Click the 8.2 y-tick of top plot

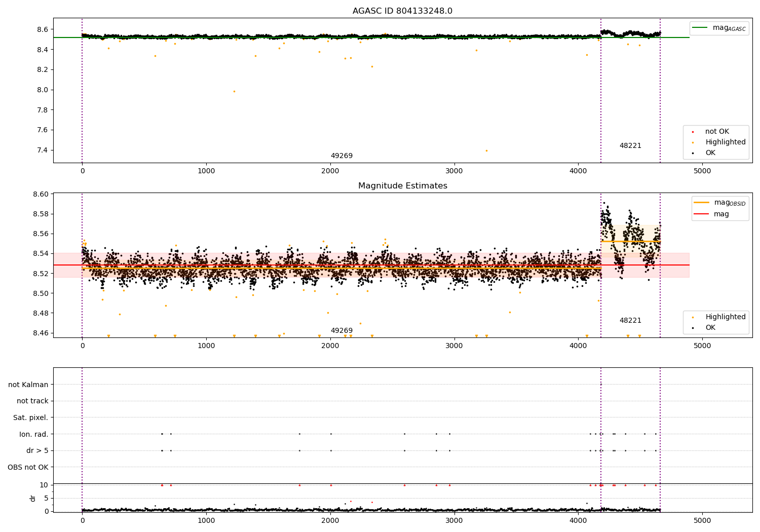click(42, 69)
